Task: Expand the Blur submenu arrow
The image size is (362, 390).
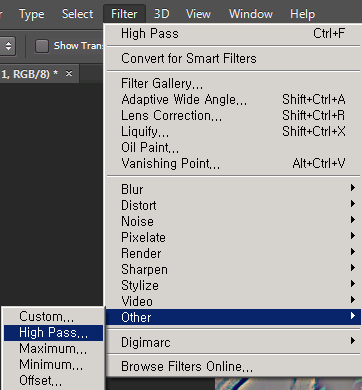Action: click(353, 188)
